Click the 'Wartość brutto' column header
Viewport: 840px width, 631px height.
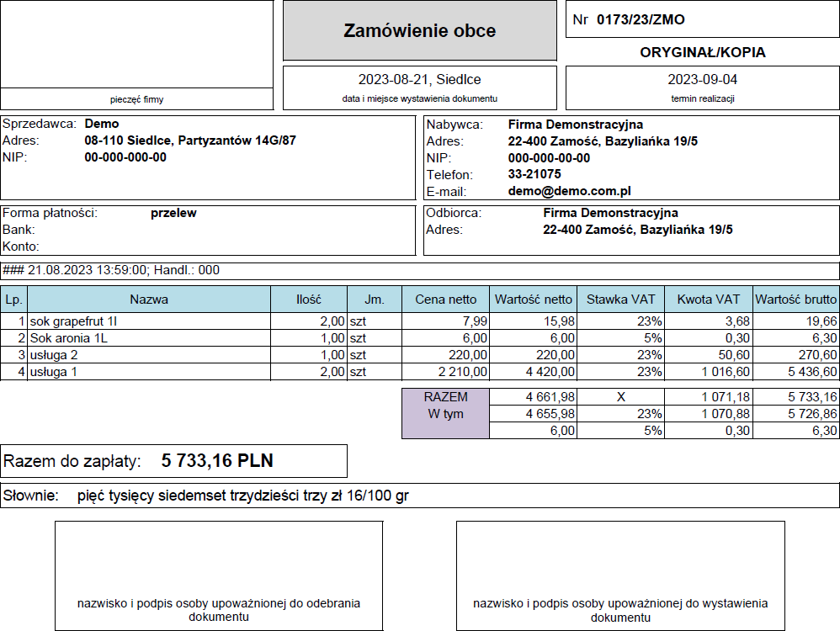click(x=795, y=299)
